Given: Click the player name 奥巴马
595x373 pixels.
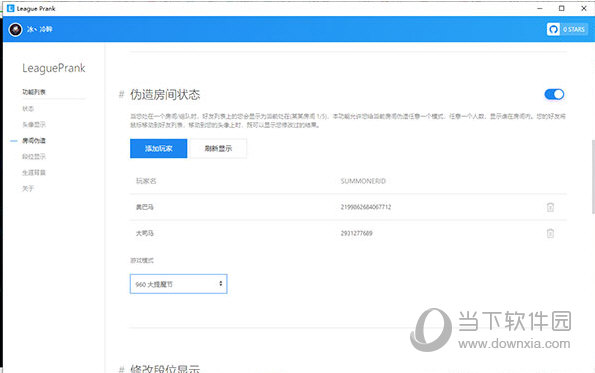Looking at the screenshot, I should coord(145,207).
